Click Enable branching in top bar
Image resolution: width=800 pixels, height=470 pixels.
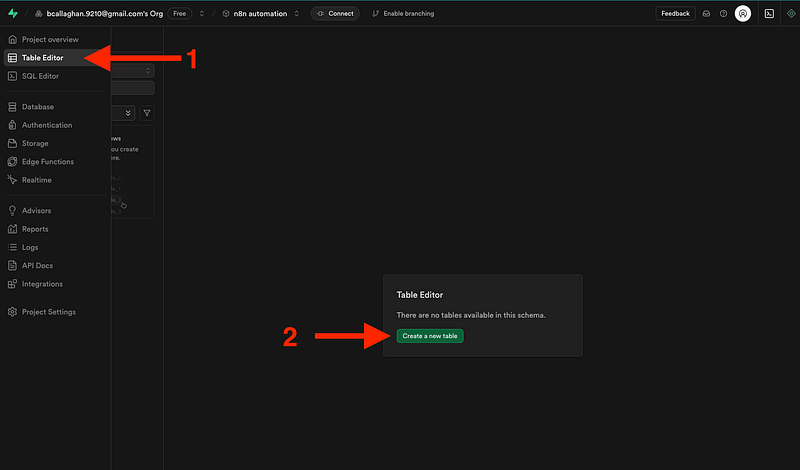403,14
